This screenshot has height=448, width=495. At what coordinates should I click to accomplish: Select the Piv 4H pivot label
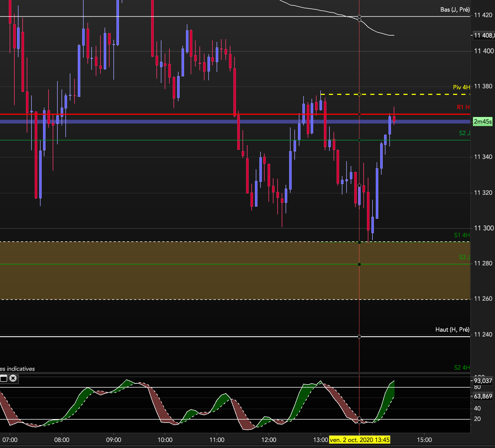click(461, 87)
